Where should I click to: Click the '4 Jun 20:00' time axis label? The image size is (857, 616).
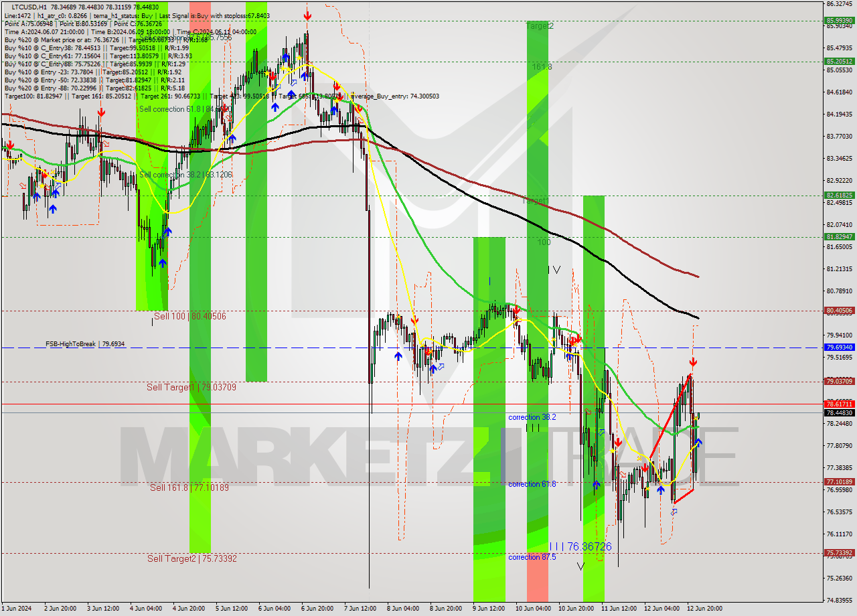point(189,609)
